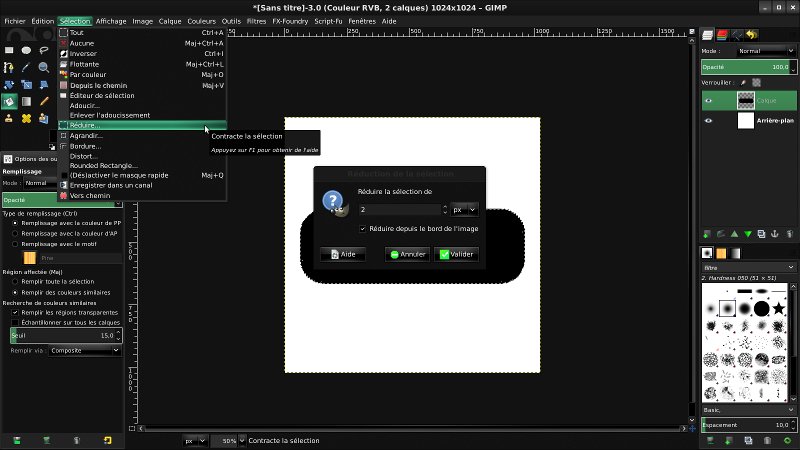The image size is (800, 450).
Task: Select the Ellipse Select tool
Action: tap(27, 50)
